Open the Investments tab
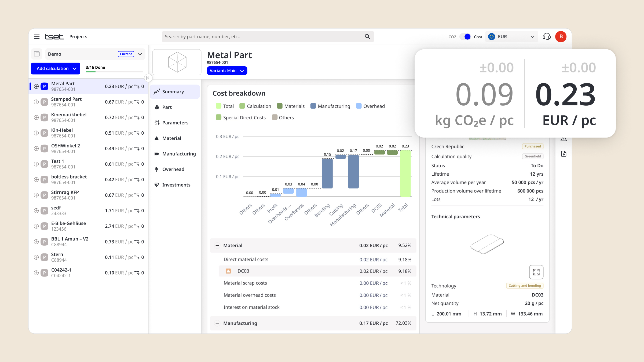The height and width of the screenshot is (362, 644). pyautogui.click(x=176, y=185)
